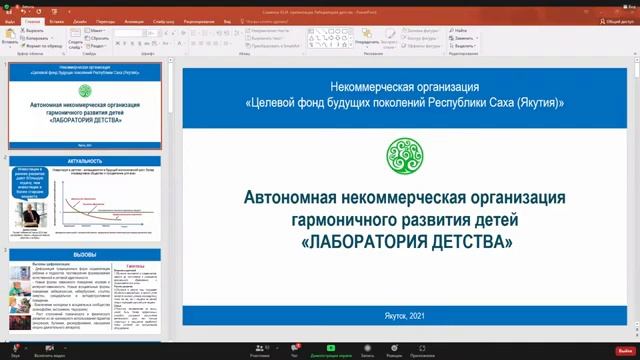The height and width of the screenshot is (360, 640).
Task: Open the caret next to Zoom Звук
Action: [x=26, y=348]
